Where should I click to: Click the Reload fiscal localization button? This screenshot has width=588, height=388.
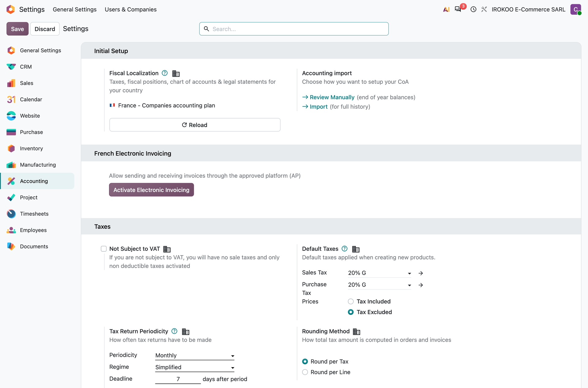pos(195,125)
